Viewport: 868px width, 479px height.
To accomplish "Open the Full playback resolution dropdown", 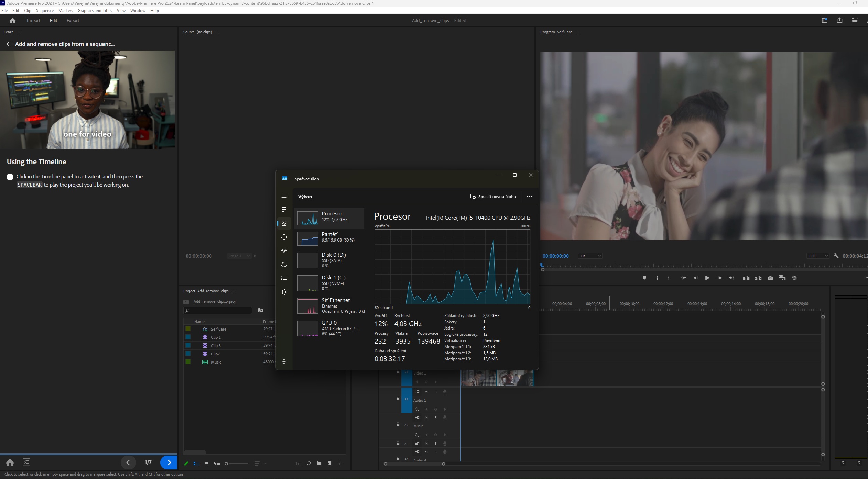I will [818, 256].
